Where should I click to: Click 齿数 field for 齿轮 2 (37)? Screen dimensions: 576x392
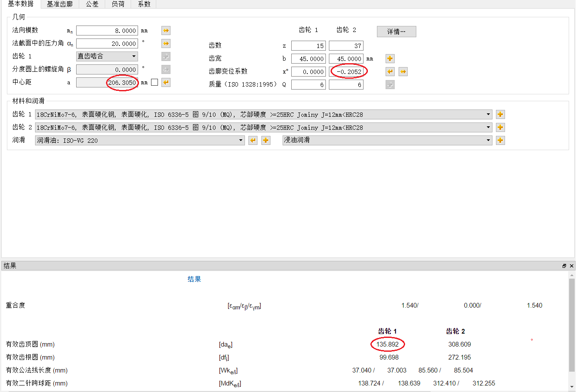[346, 46]
